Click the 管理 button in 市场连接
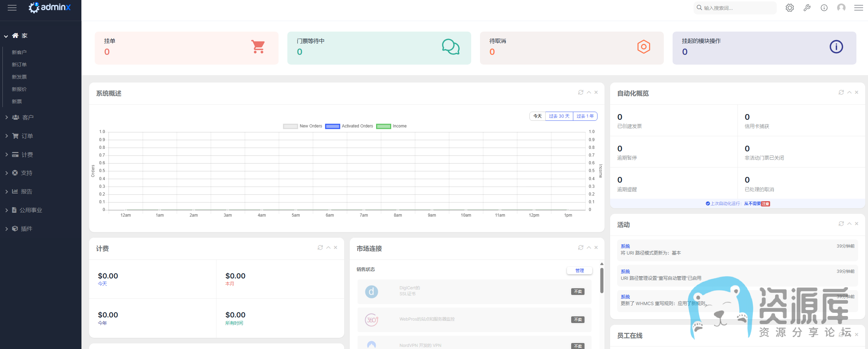 (x=580, y=270)
